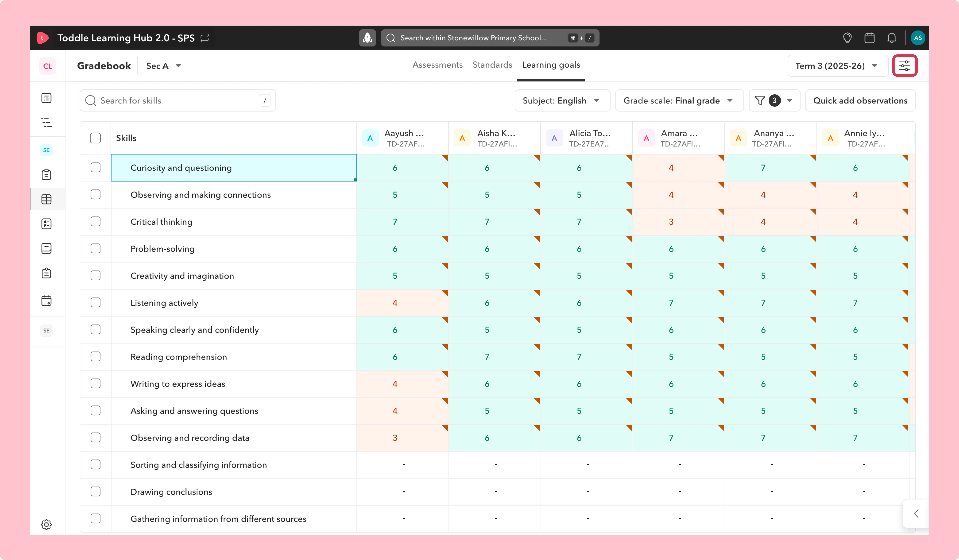This screenshot has width=959, height=560.
Task: Switch to the Standards tab
Action: [492, 65]
